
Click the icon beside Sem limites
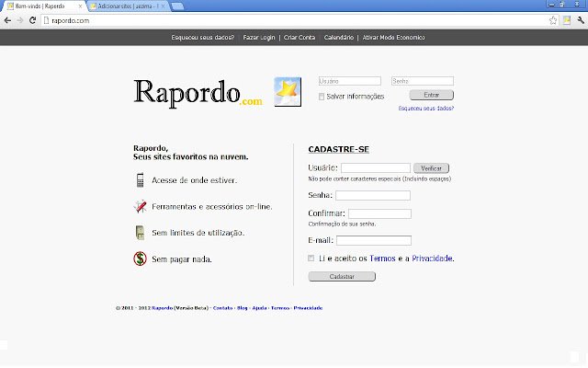pyautogui.click(x=140, y=233)
